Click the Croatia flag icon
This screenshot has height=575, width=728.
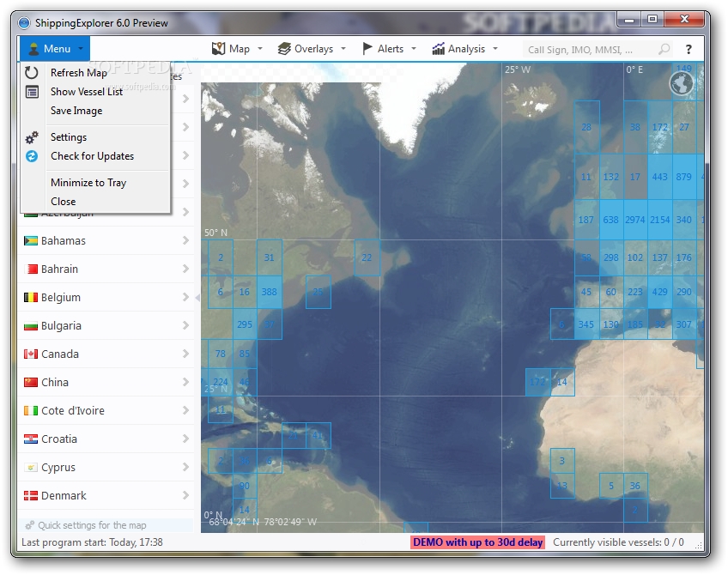click(x=31, y=439)
